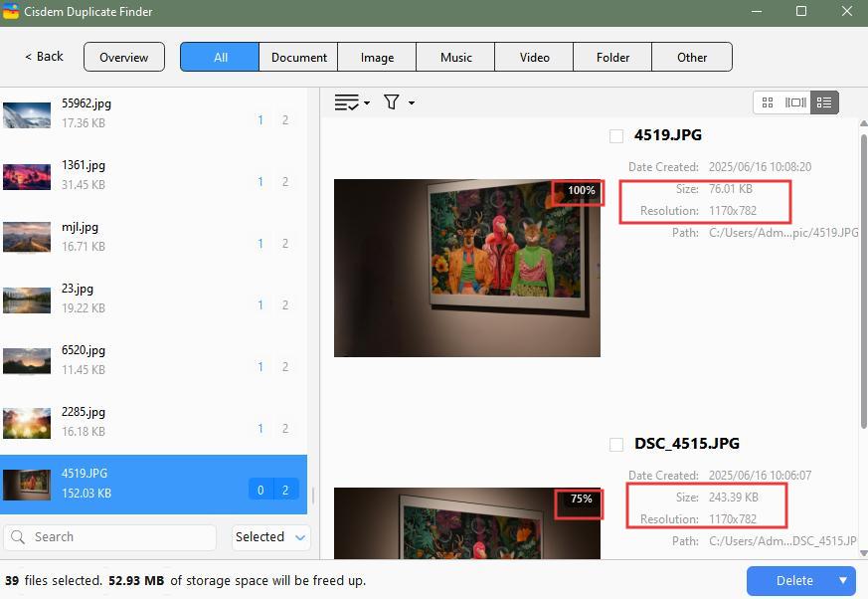Switch to grid view mode
The width and height of the screenshot is (868, 599).
click(767, 101)
